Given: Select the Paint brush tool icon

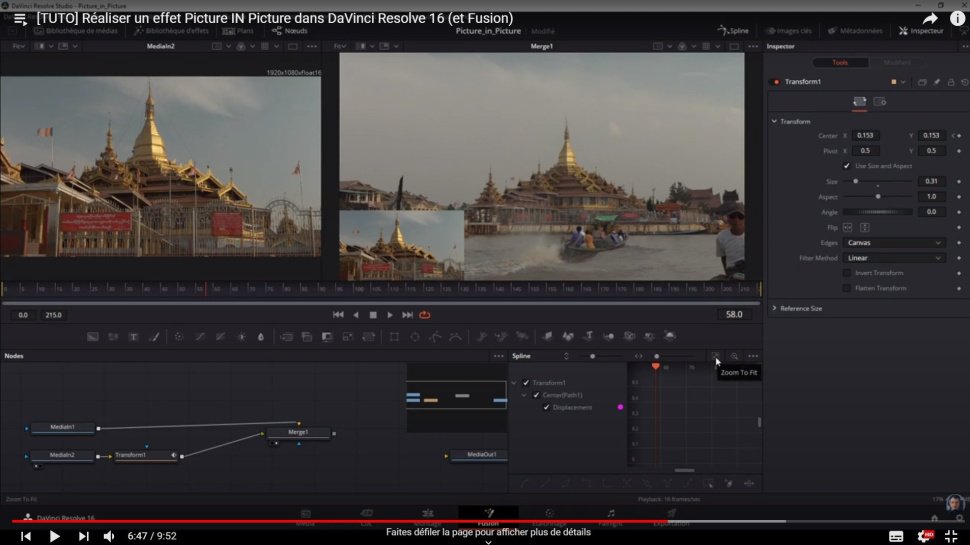Looking at the screenshot, I should point(155,337).
